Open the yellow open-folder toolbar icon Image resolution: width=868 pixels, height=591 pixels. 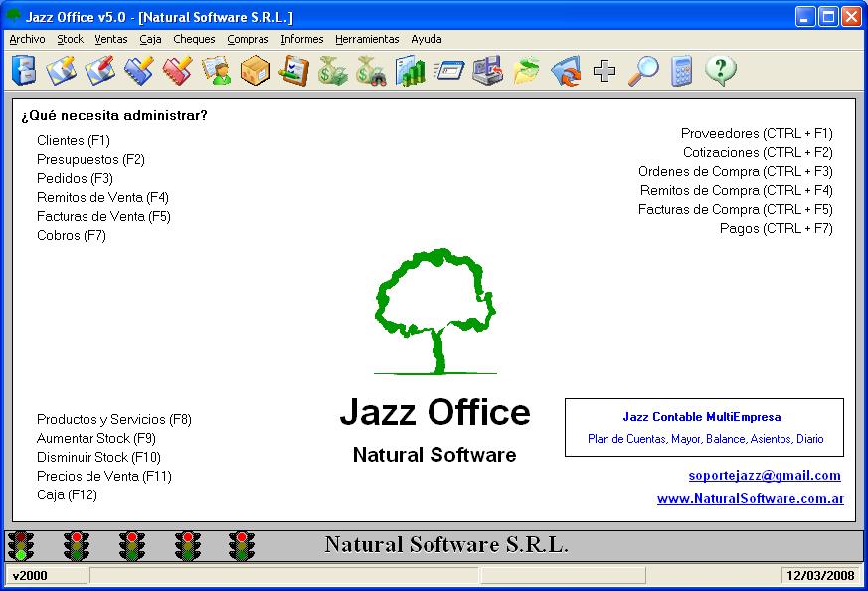pos(526,71)
